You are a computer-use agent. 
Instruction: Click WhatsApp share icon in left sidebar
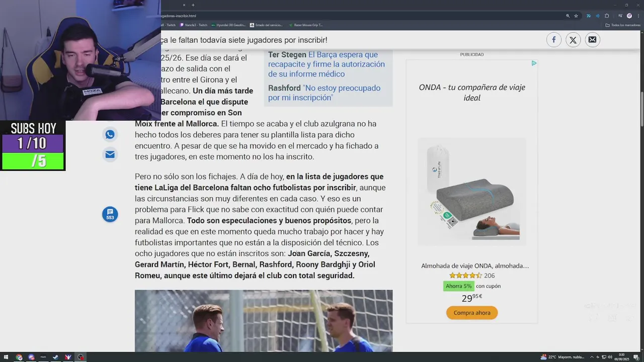pos(110,134)
